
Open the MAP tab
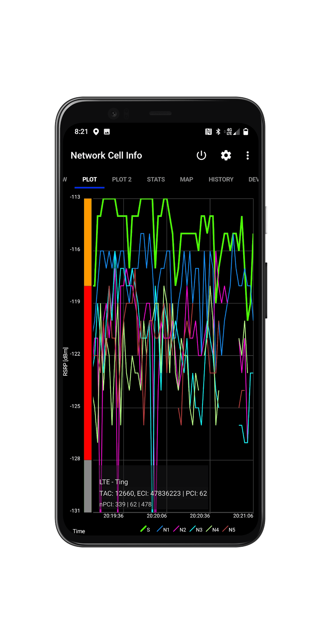click(186, 179)
